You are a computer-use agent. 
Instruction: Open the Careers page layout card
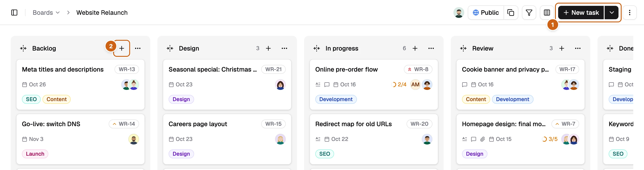(x=227, y=139)
